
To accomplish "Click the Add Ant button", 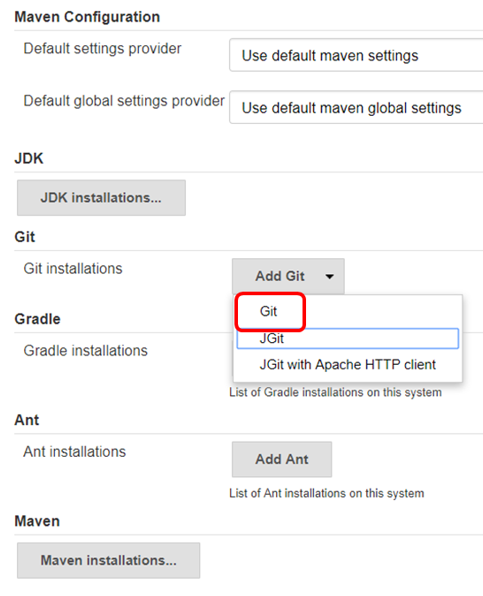I will coord(282,459).
